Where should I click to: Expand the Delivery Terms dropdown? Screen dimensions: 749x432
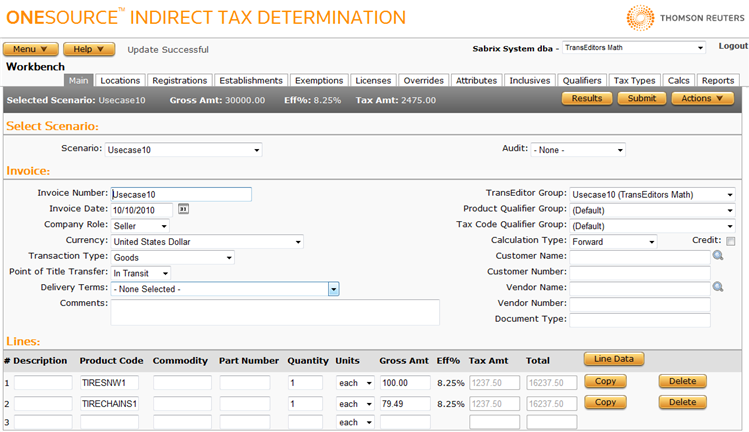(x=334, y=289)
